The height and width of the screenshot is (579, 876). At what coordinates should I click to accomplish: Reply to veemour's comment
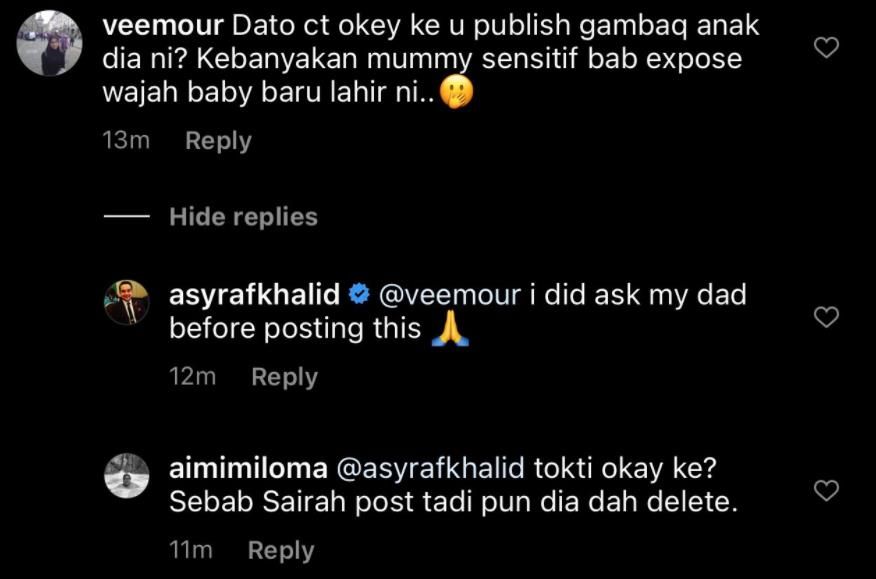coord(218,141)
